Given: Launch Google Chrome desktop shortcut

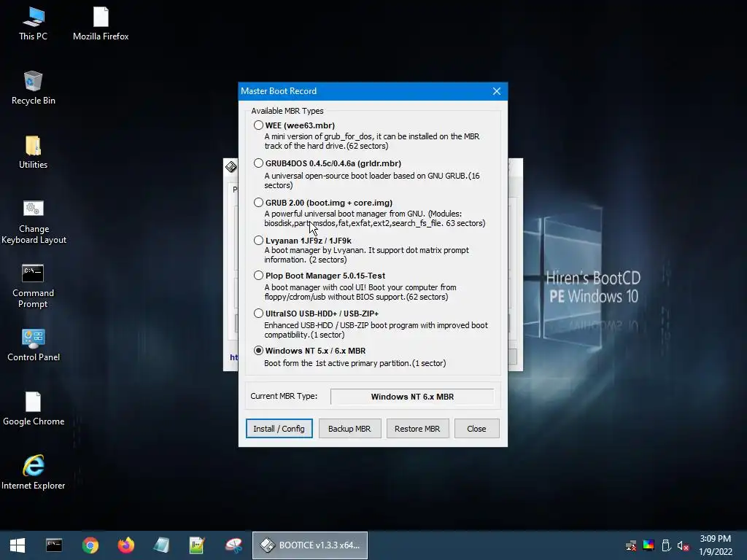Looking at the screenshot, I should (x=34, y=408).
